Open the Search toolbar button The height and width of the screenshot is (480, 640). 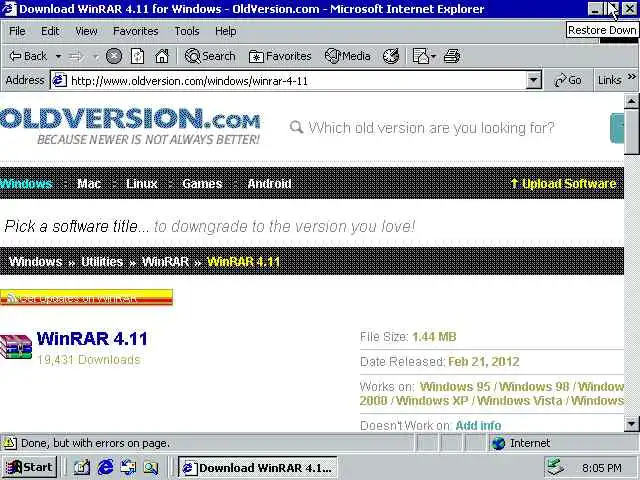click(x=210, y=56)
